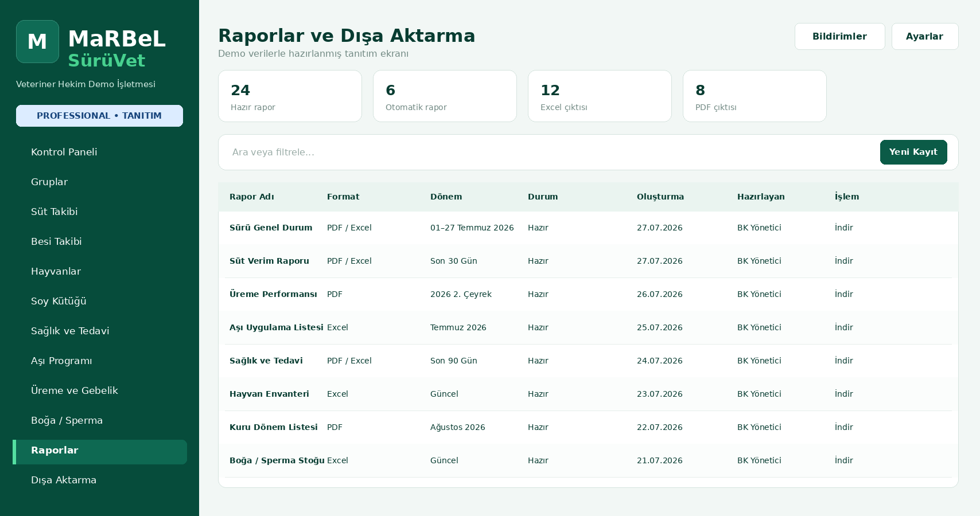Click the 22.07.2026 creation date
Viewport: 980px width, 516px height.
pos(660,427)
